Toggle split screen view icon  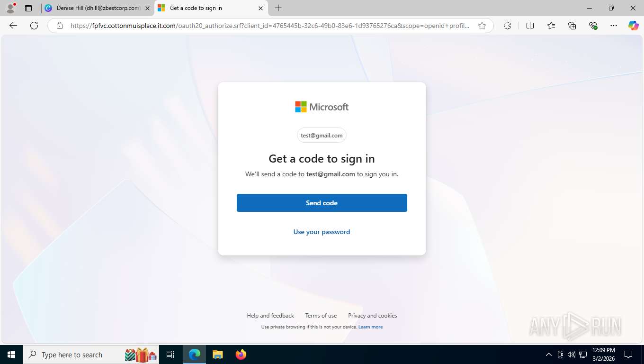(530, 26)
